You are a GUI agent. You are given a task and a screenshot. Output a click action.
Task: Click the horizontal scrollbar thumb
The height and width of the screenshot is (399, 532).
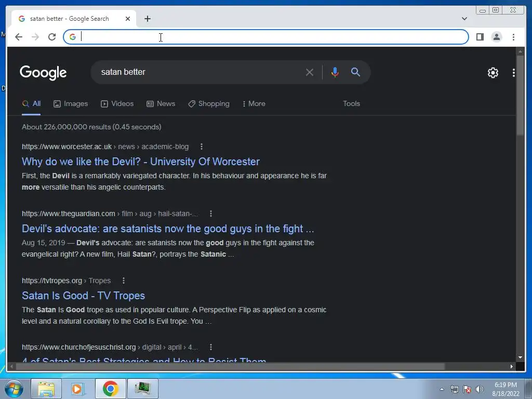coord(231,366)
